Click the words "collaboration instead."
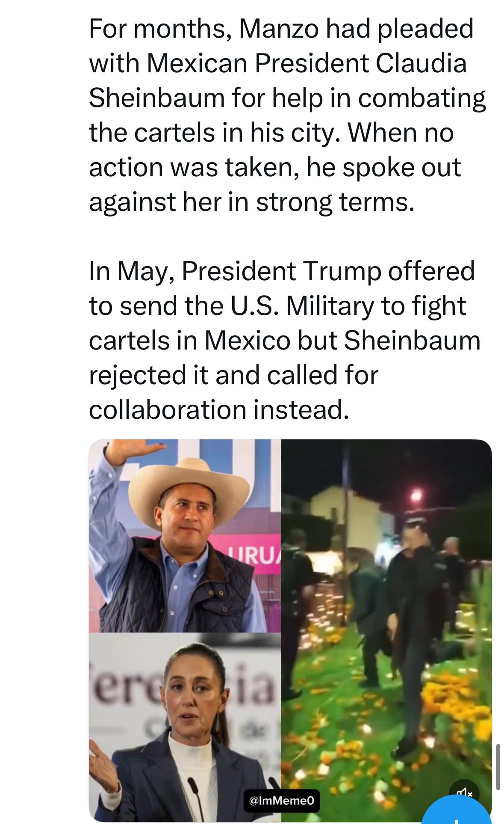 pos(219,409)
